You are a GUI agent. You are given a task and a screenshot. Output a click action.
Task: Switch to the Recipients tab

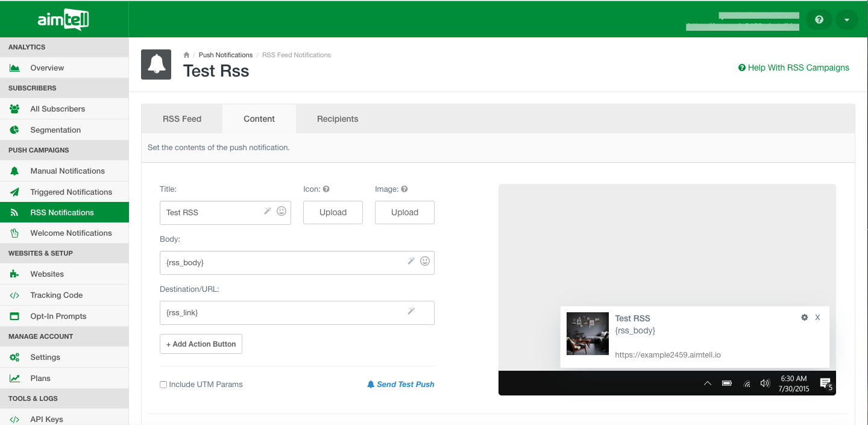[338, 119]
